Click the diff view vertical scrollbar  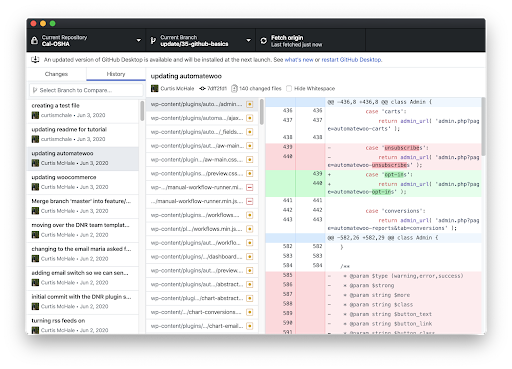pyautogui.click(x=483, y=127)
